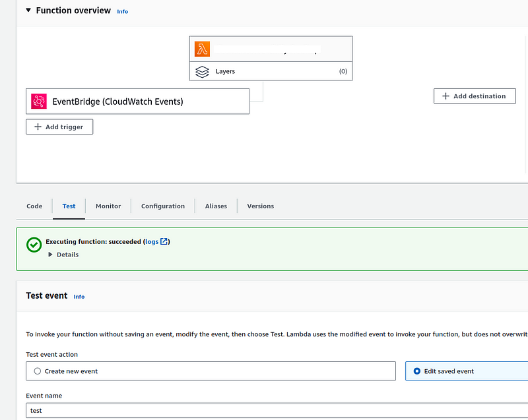Click the EventBridge (CloudWatch Events) service icon

[x=38, y=101]
